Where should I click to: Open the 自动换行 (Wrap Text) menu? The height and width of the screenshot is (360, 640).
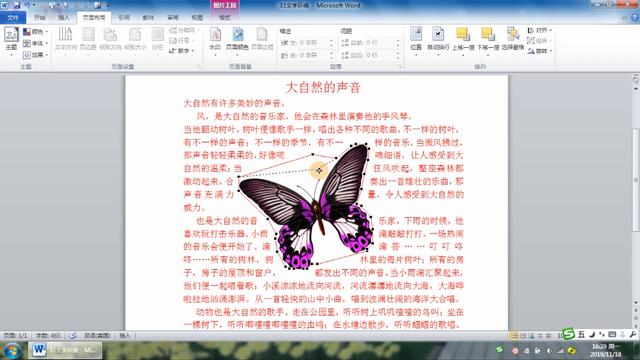[x=438, y=41]
